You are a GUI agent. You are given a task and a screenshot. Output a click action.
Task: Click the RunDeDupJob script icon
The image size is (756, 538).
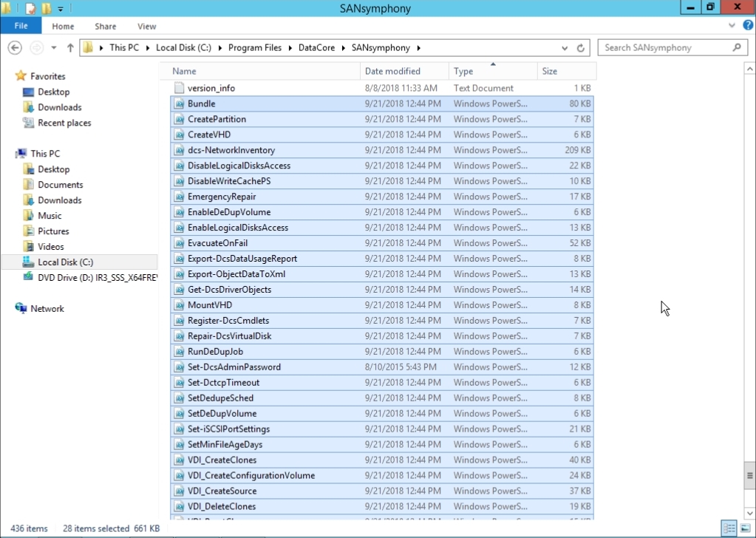tap(179, 352)
